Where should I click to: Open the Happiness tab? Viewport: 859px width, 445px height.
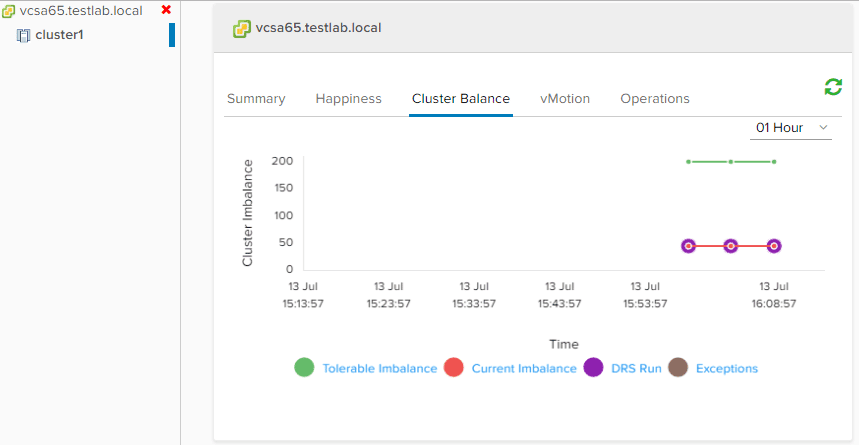(348, 99)
